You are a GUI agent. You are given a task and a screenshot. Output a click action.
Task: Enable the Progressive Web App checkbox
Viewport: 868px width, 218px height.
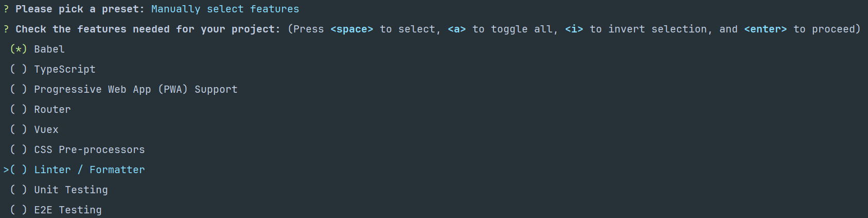(x=19, y=90)
